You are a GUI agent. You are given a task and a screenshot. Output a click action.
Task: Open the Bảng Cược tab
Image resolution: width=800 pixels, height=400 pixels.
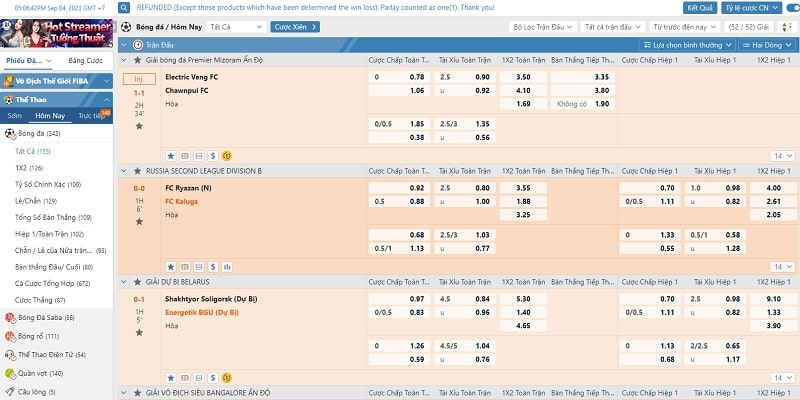[85, 61]
